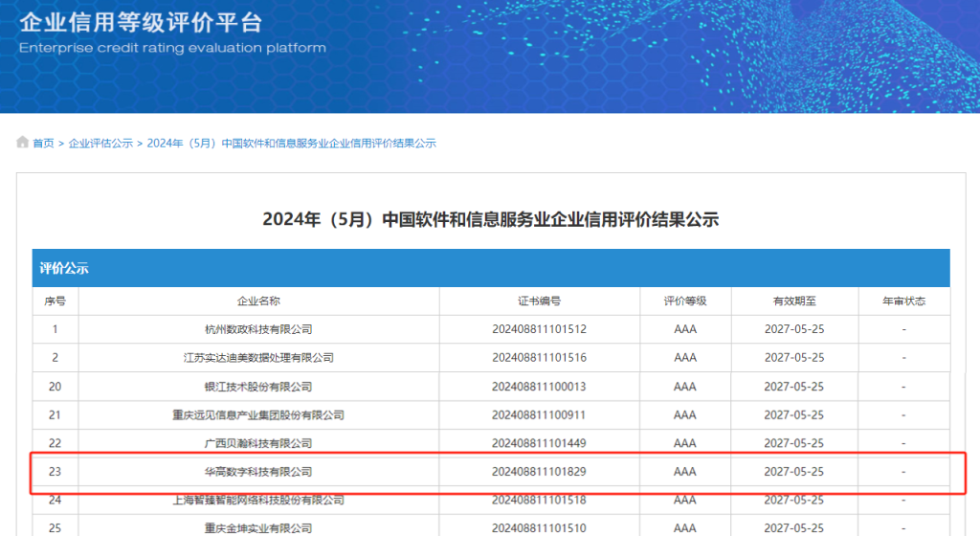Click the AAA rating for 华高数字科技
Screen dimensions: 980x536
click(x=685, y=472)
